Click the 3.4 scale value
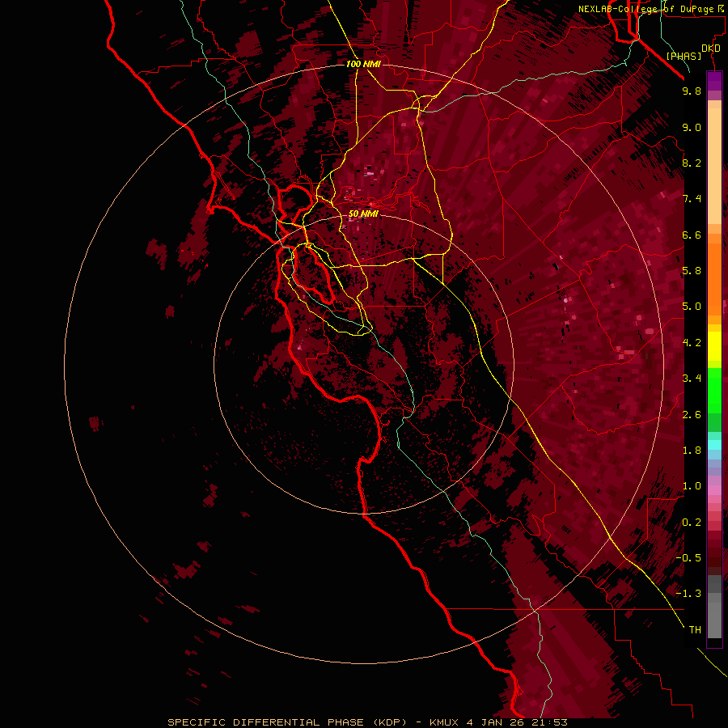 coord(692,379)
